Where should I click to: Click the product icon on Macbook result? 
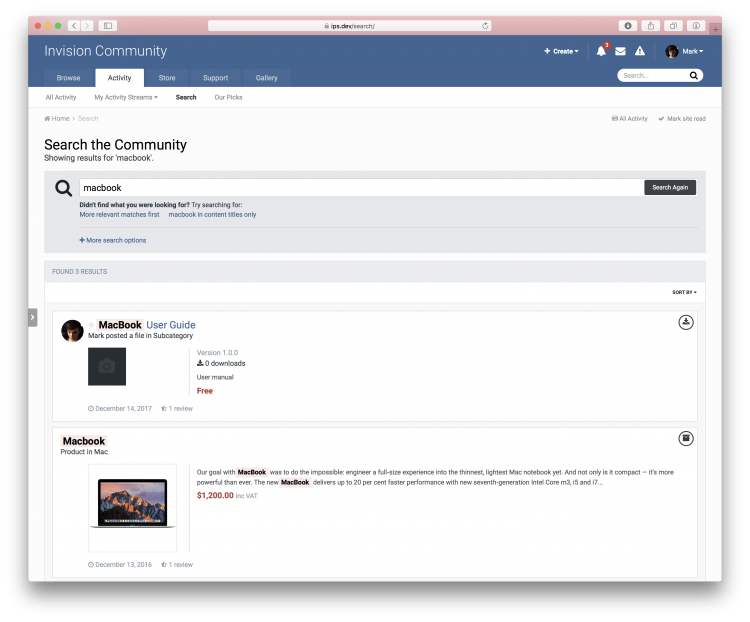pyautogui.click(x=686, y=438)
